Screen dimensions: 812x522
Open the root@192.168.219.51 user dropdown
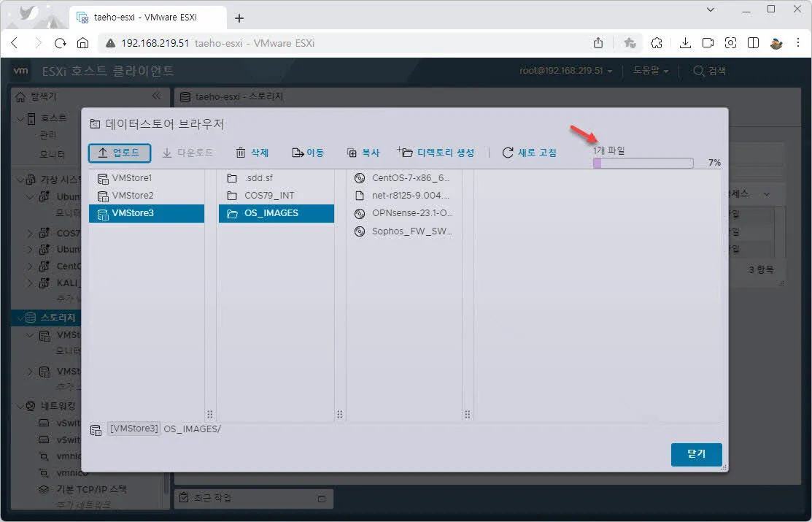(565, 71)
